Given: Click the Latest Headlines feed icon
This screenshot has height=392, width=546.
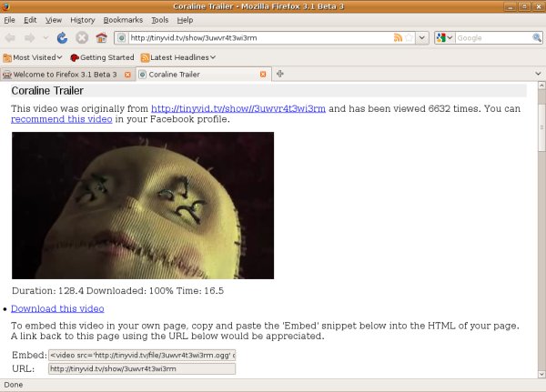Looking at the screenshot, I should (x=146, y=57).
